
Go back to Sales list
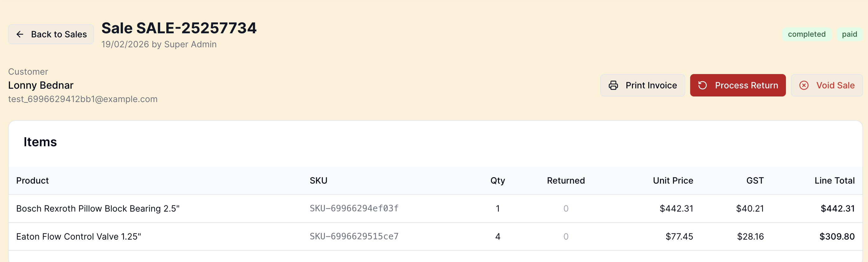[x=51, y=35]
